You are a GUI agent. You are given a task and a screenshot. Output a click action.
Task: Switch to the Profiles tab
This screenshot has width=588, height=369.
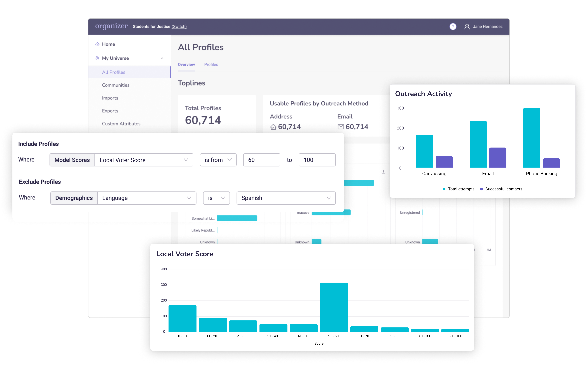[211, 65]
